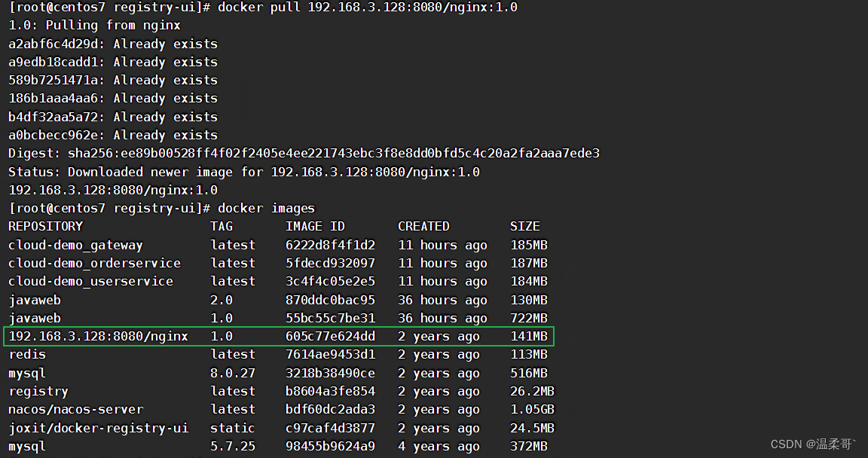Select repository '192.168.3.128:8080/nginx' in the images table
This screenshot has height=458, width=868.
tap(99, 336)
